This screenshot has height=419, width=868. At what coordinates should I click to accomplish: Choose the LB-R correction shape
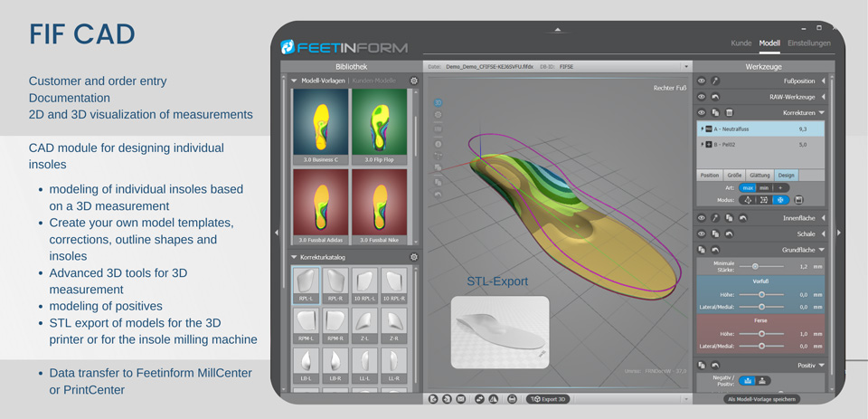pyautogui.click(x=335, y=366)
